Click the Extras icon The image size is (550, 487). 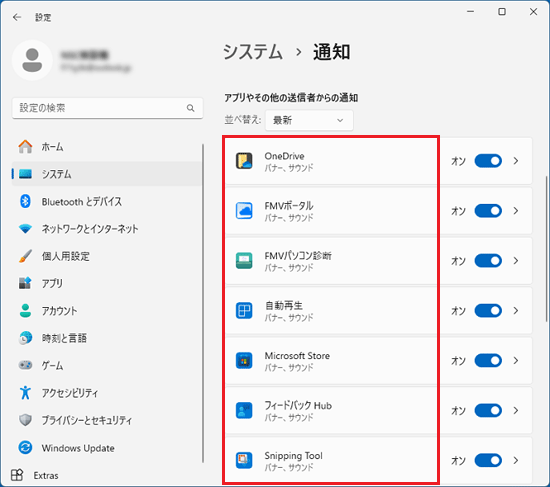tap(17, 475)
